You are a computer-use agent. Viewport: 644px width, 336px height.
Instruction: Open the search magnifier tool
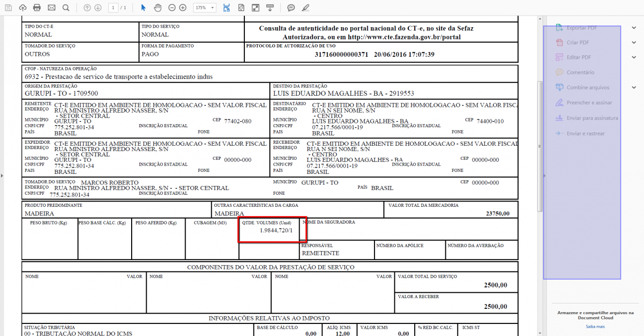66,8
